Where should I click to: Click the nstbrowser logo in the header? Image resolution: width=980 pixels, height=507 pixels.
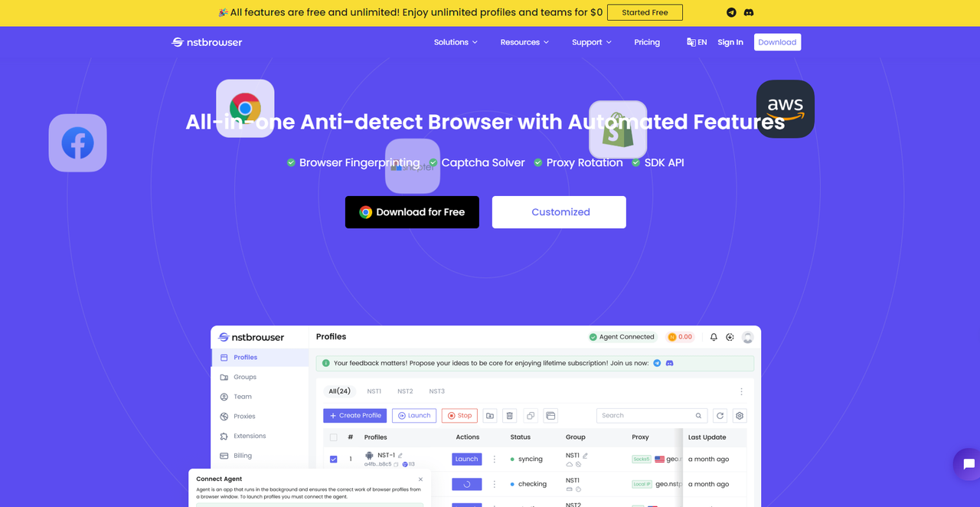(207, 42)
